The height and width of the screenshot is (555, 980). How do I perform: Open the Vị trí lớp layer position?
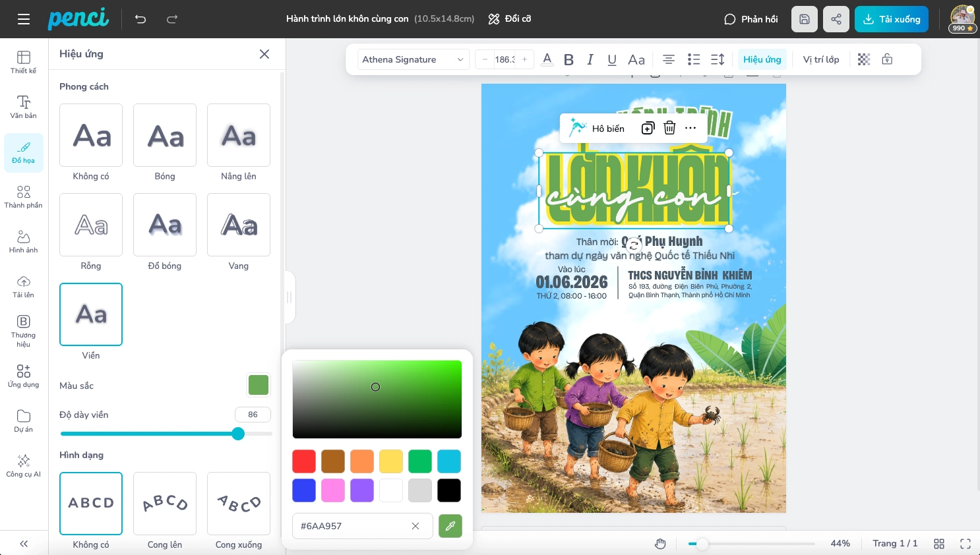point(821,59)
